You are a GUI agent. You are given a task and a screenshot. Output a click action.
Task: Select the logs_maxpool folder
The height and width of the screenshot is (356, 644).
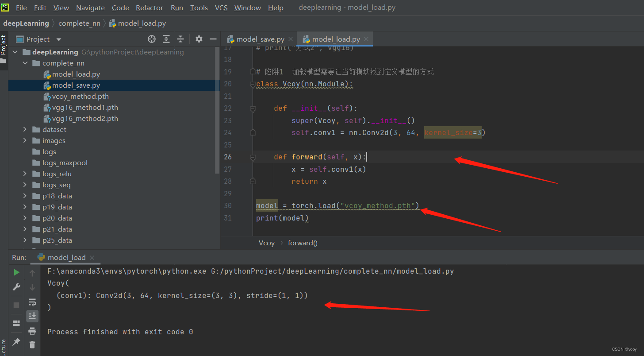[x=65, y=163]
